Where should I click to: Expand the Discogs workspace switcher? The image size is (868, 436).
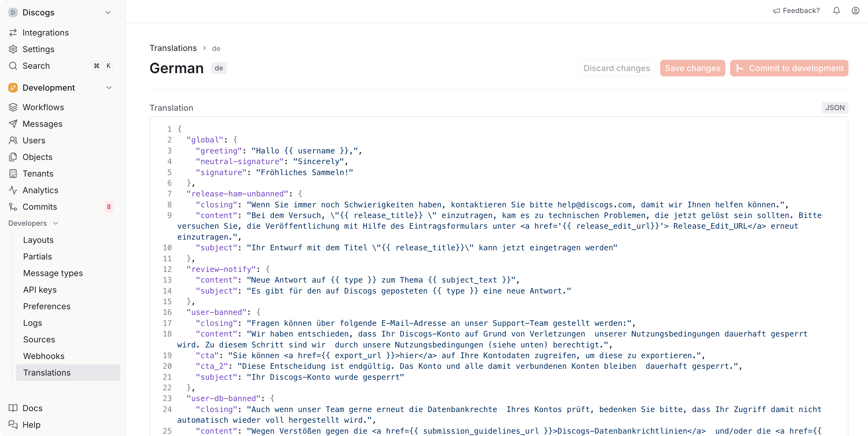click(x=108, y=12)
